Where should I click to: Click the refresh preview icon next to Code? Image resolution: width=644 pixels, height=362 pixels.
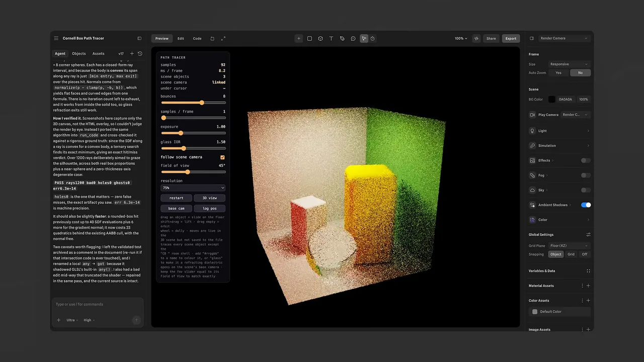point(212,38)
